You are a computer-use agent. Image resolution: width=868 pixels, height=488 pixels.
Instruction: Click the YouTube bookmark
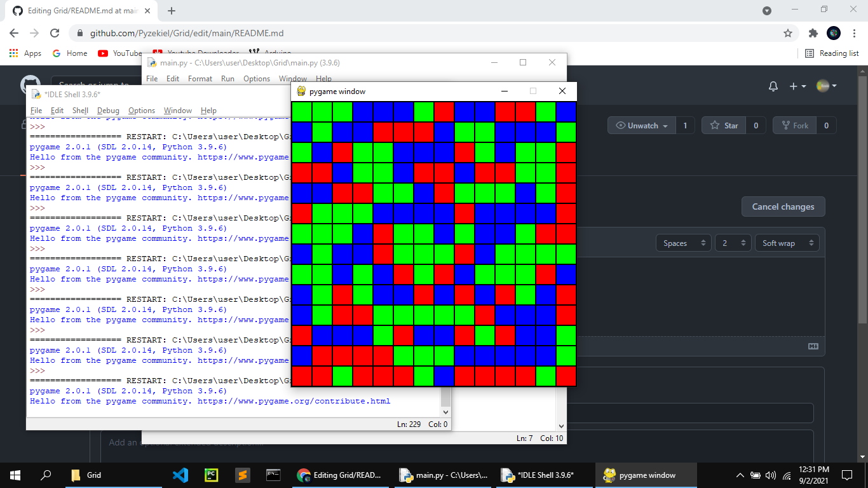[121, 53]
